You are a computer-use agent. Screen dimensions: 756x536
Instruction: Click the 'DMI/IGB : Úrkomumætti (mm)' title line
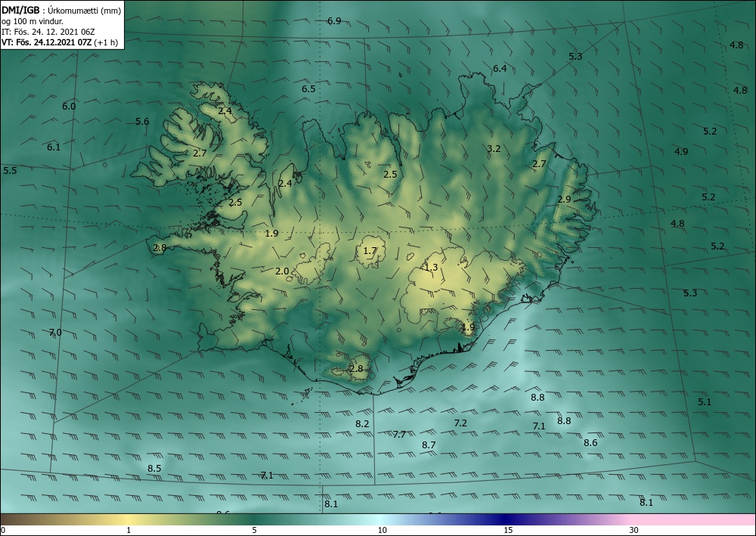(x=61, y=10)
